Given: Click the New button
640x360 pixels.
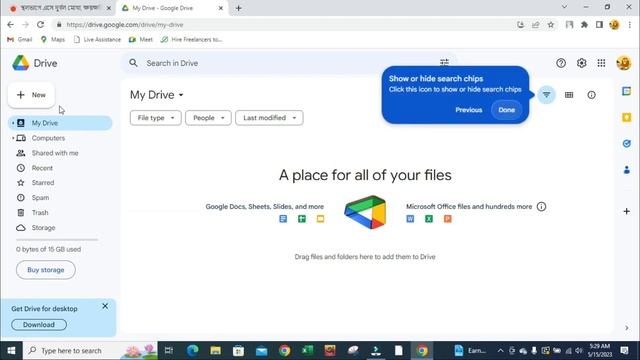Looking at the screenshot, I should [31, 95].
